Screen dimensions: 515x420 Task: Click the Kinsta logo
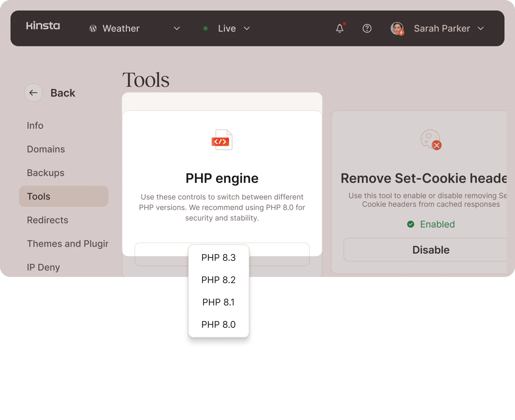pyautogui.click(x=43, y=26)
